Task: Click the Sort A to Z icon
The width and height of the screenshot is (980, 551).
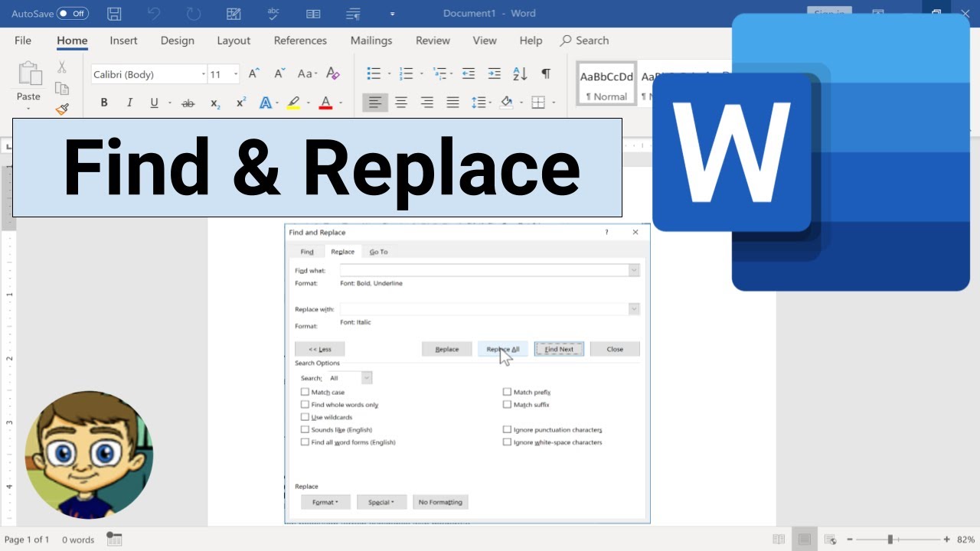Action: pos(520,74)
